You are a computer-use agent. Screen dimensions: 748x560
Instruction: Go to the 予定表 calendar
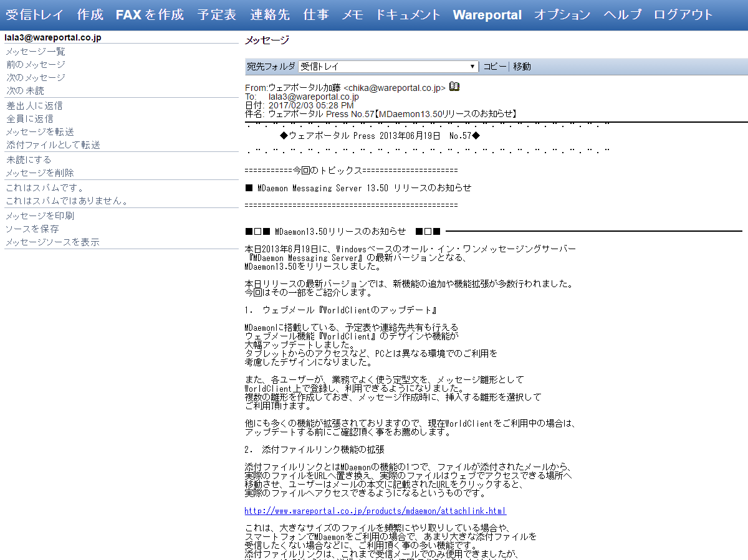click(217, 15)
